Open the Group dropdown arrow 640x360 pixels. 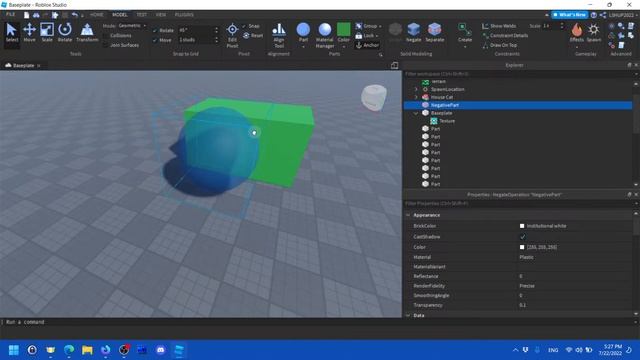(x=380, y=26)
